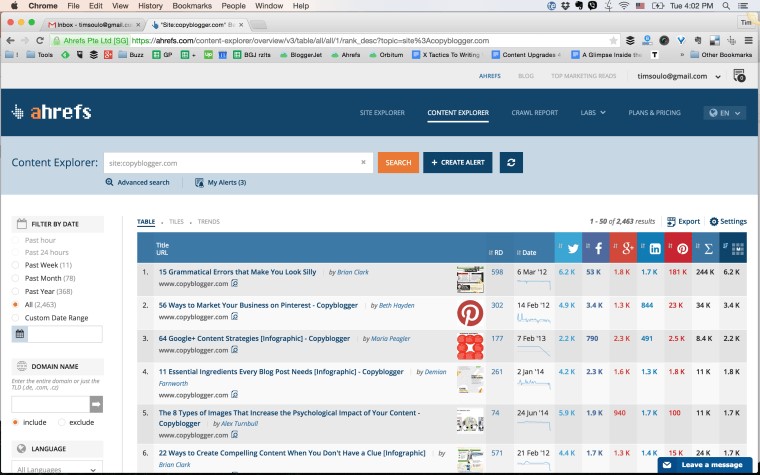
Task: Switch to TILES view
Action: click(x=176, y=222)
